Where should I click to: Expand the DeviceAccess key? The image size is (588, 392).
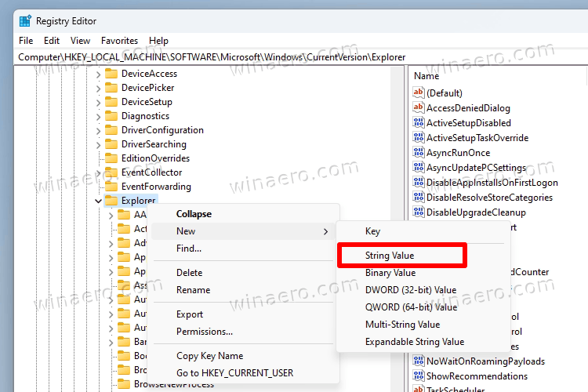click(x=98, y=74)
